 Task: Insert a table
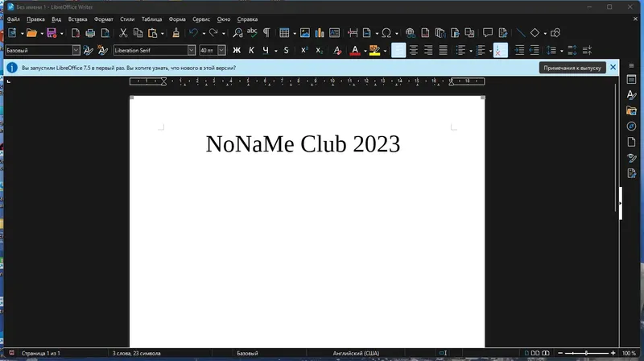[284, 33]
